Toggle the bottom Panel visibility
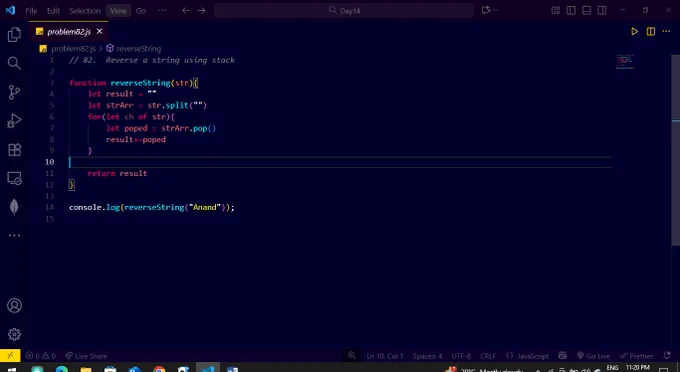The width and height of the screenshot is (680, 372). coord(586,10)
